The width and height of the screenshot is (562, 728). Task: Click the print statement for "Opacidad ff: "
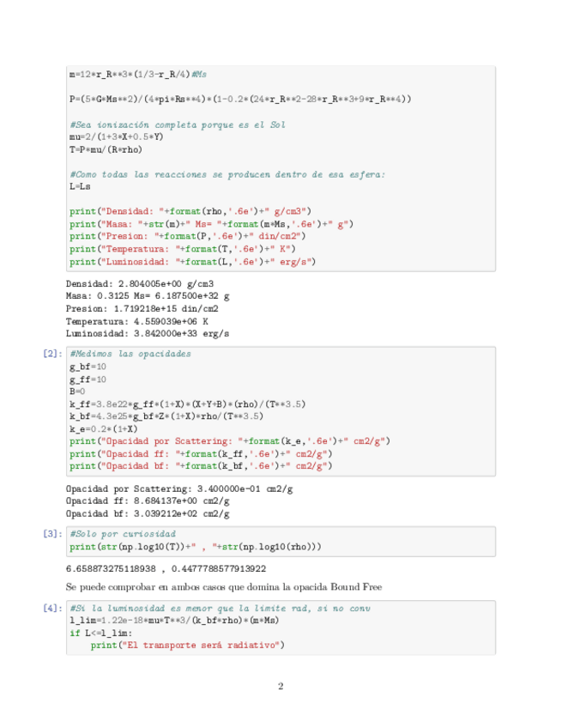pyautogui.click(x=201, y=453)
